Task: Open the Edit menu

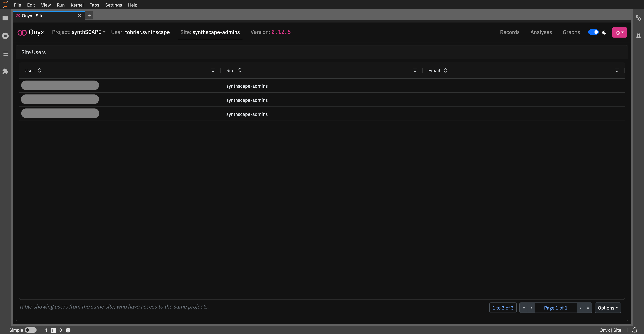Action: coord(31,5)
